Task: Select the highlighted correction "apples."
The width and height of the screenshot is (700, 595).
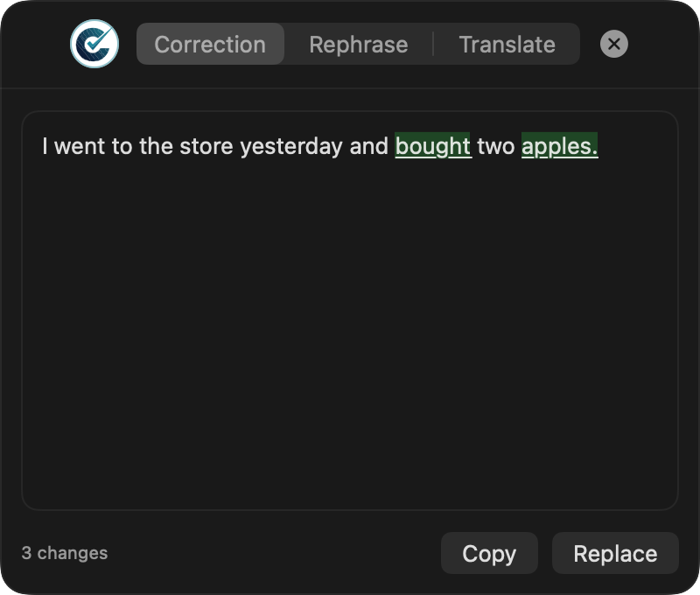Action: [560, 146]
